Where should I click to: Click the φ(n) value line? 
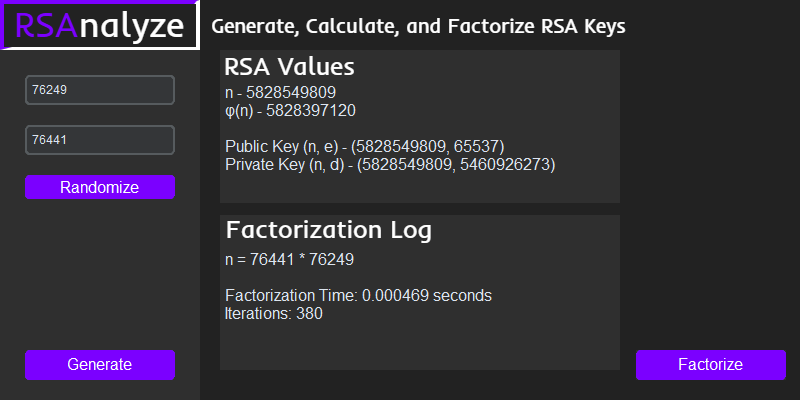point(290,110)
